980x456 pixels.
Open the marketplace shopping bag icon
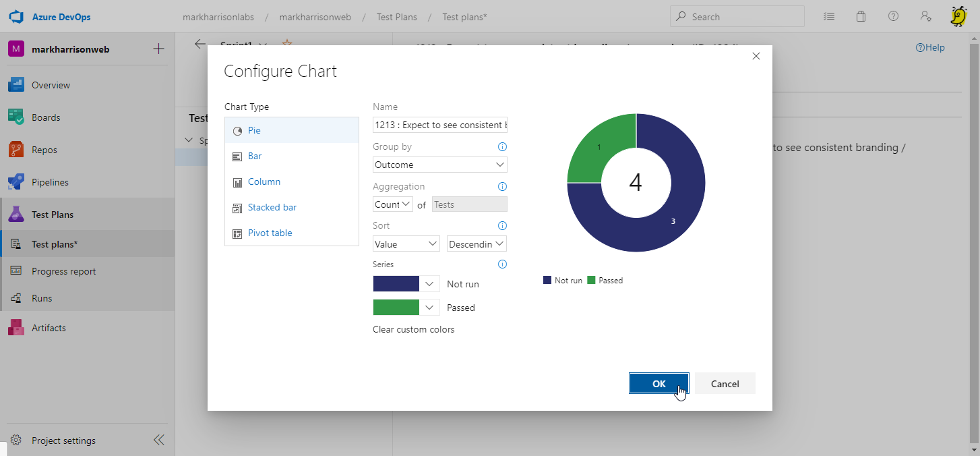pyautogui.click(x=861, y=17)
